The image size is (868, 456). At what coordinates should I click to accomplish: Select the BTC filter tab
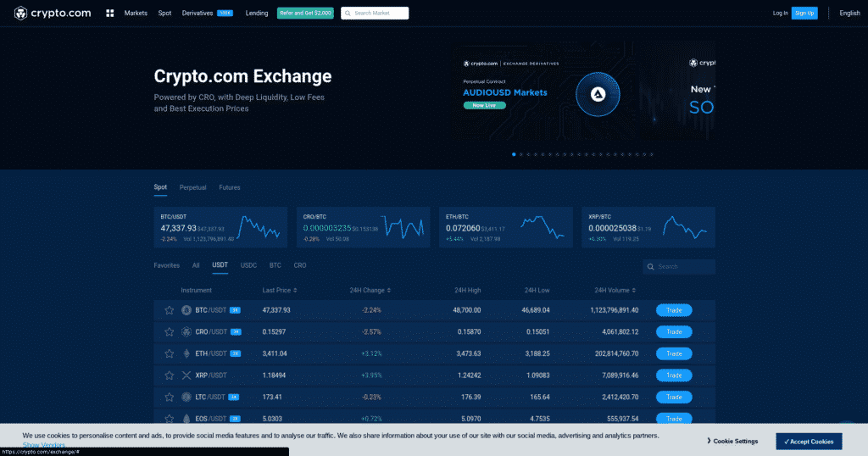[x=275, y=265]
